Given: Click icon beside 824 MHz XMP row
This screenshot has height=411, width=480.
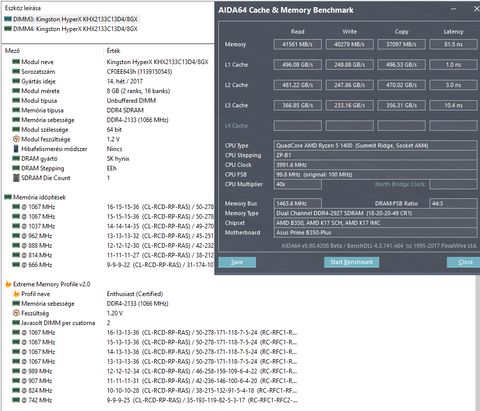Looking at the screenshot, I should 16,390.
